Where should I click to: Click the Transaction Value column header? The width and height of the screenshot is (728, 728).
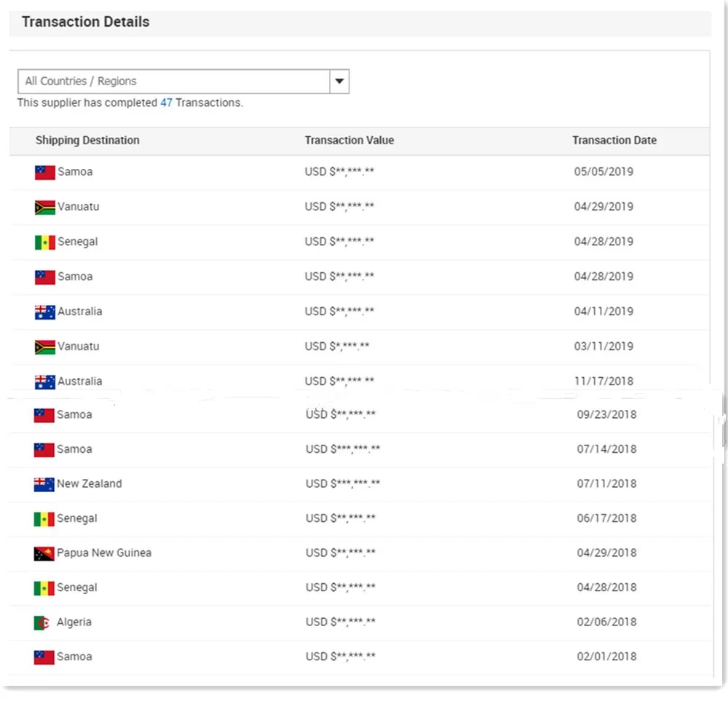pyautogui.click(x=349, y=141)
